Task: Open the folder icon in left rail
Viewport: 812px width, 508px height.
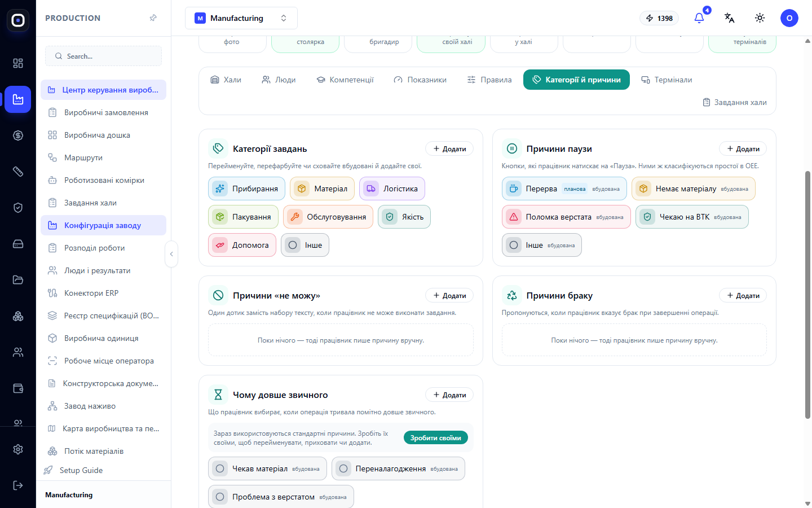Action: pos(18,280)
